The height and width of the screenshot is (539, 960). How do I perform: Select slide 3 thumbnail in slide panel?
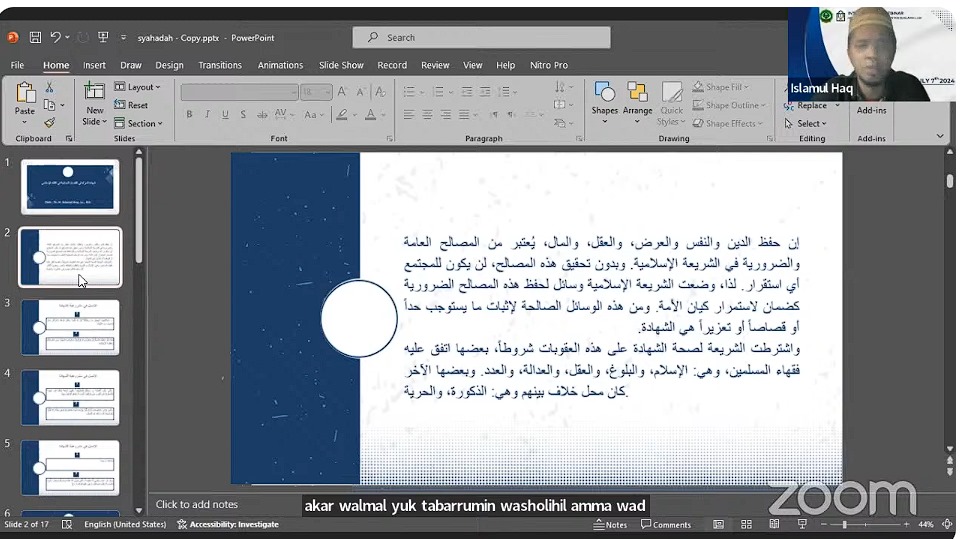tap(70, 327)
